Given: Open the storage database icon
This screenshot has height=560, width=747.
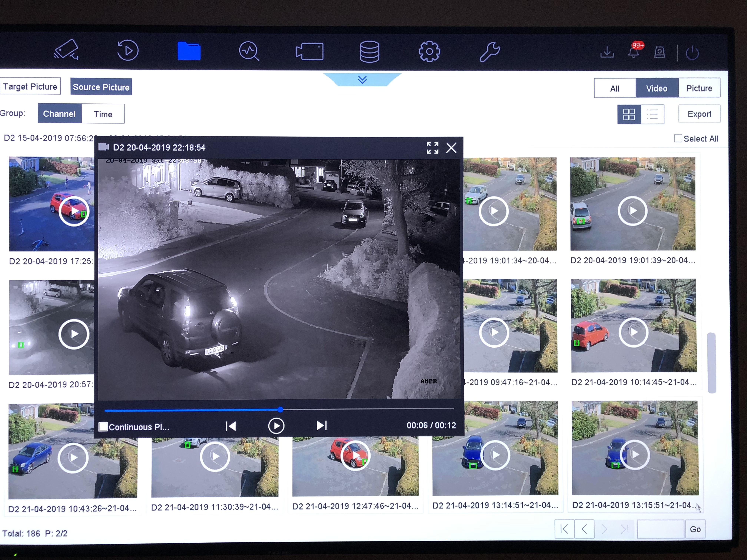Looking at the screenshot, I should pyautogui.click(x=369, y=52).
